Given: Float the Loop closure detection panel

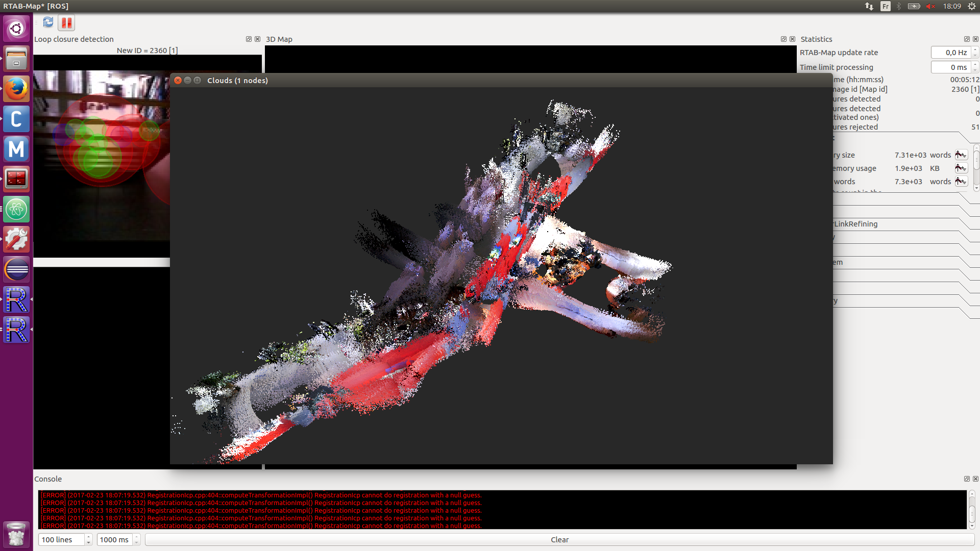Looking at the screenshot, I should (x=249, y=39).
